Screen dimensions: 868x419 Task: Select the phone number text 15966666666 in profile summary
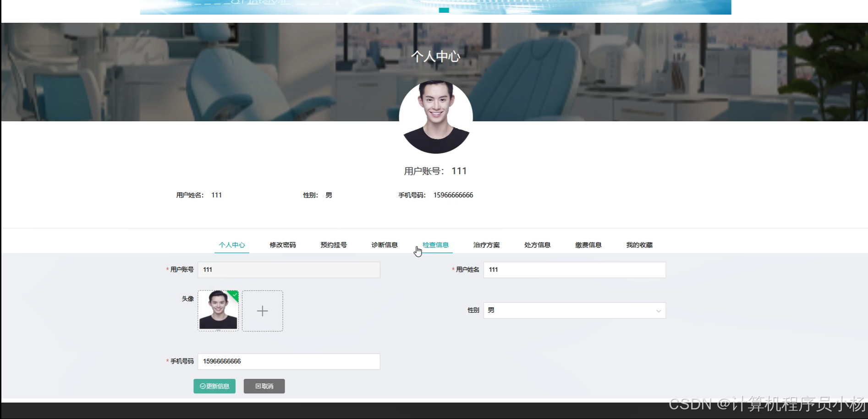click(453, 195)
